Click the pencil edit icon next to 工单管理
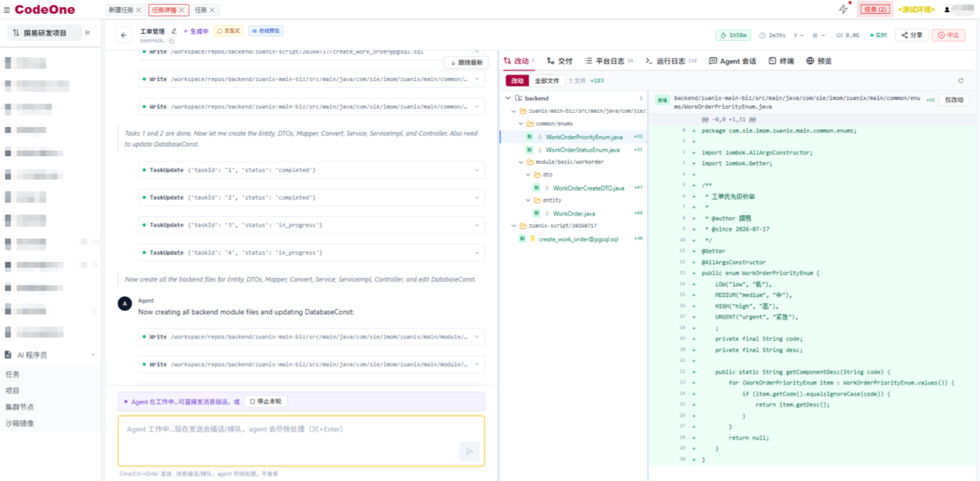 point(174,31)
